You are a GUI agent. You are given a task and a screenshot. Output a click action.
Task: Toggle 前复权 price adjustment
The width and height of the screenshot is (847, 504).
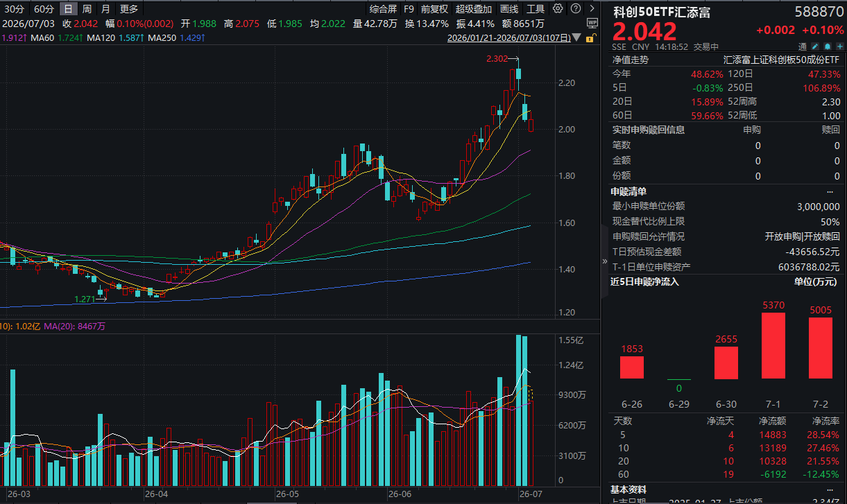[434, 9]
